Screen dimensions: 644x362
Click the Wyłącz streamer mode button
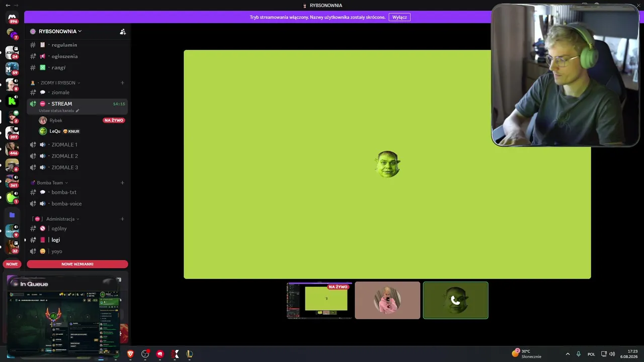[399, 17]
